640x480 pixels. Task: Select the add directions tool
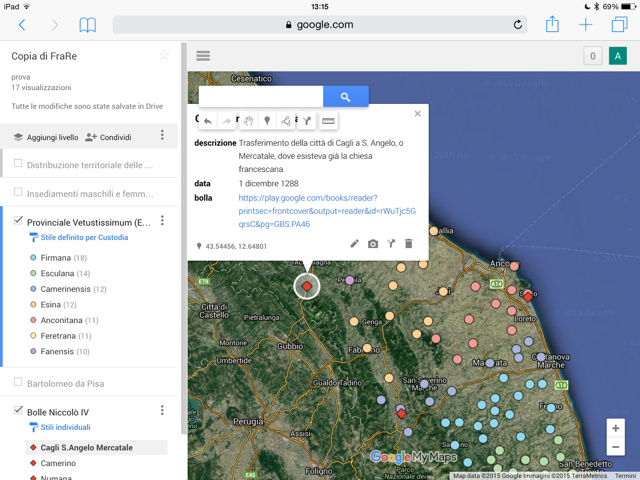tap(307, 121)
